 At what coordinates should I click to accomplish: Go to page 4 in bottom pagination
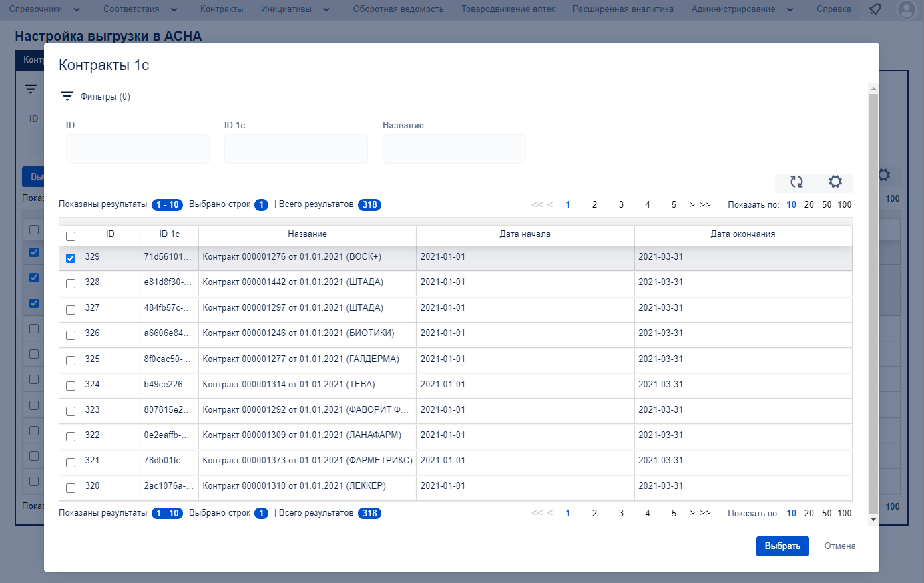[647, 513]
